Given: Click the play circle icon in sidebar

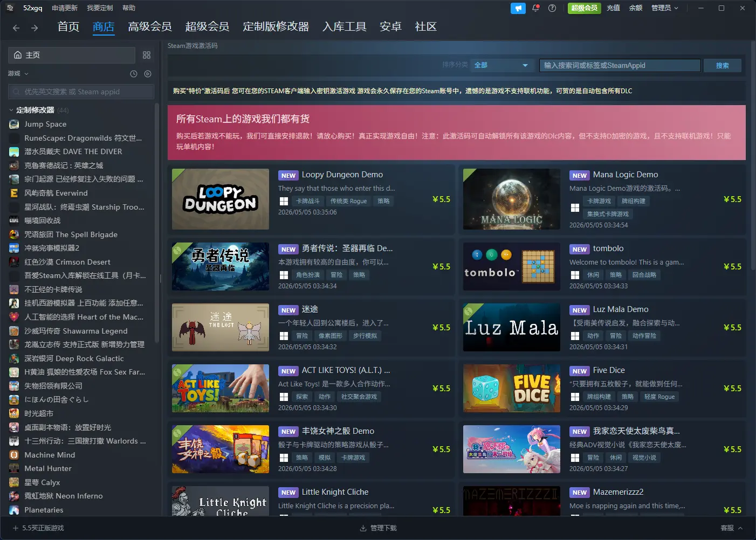Looking at the screenshot, I should [x=148, y=74].
